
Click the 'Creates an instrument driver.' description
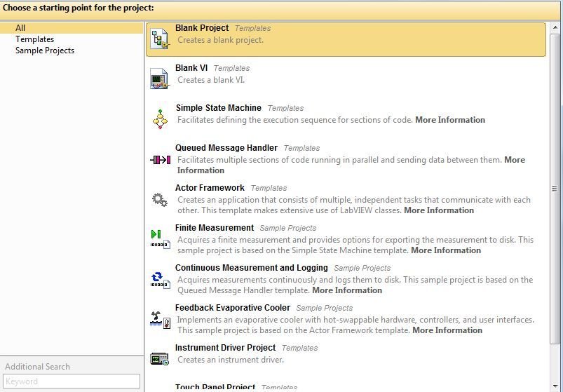point(231,360)
